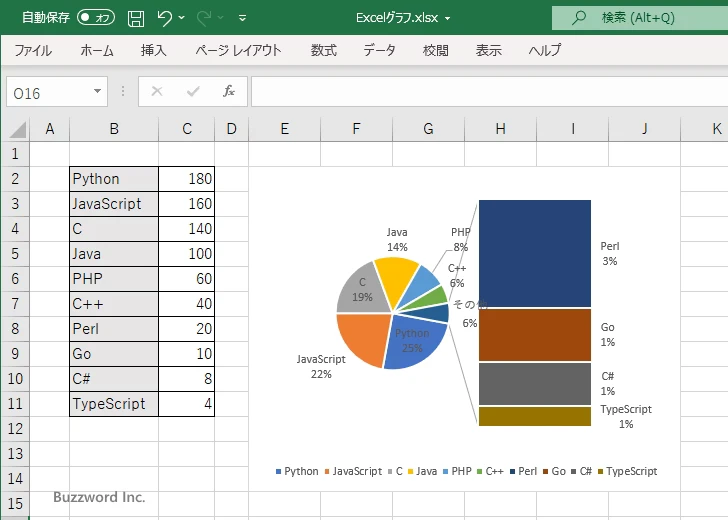Open the ヘルプ tab
This screenshot has width=728, height=520.
pyautogui.click(x=545, y=50)
